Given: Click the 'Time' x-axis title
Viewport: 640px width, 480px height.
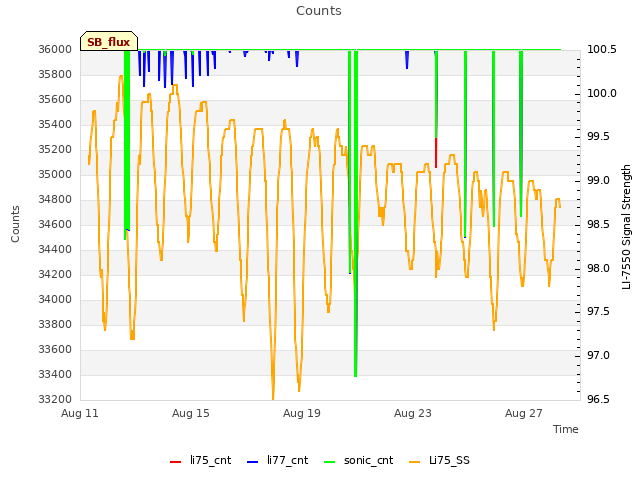Looking at the screenshot, I should 566,429.
